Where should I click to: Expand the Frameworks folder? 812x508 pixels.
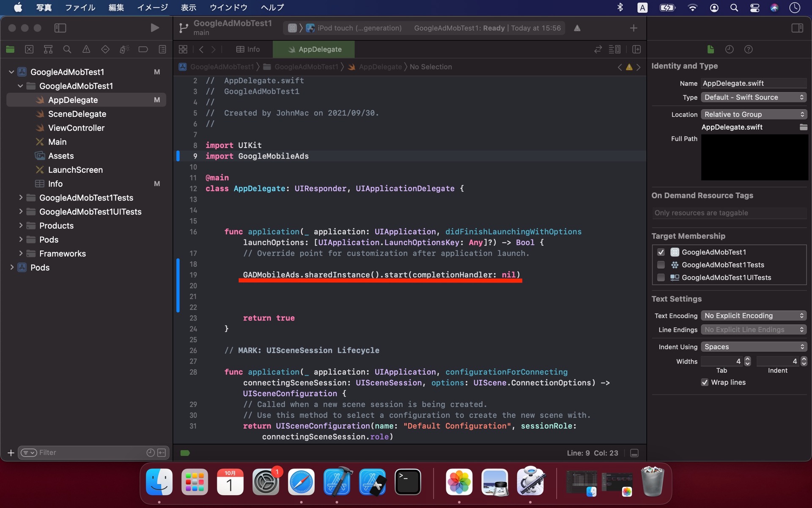click(x=20, y=253)
